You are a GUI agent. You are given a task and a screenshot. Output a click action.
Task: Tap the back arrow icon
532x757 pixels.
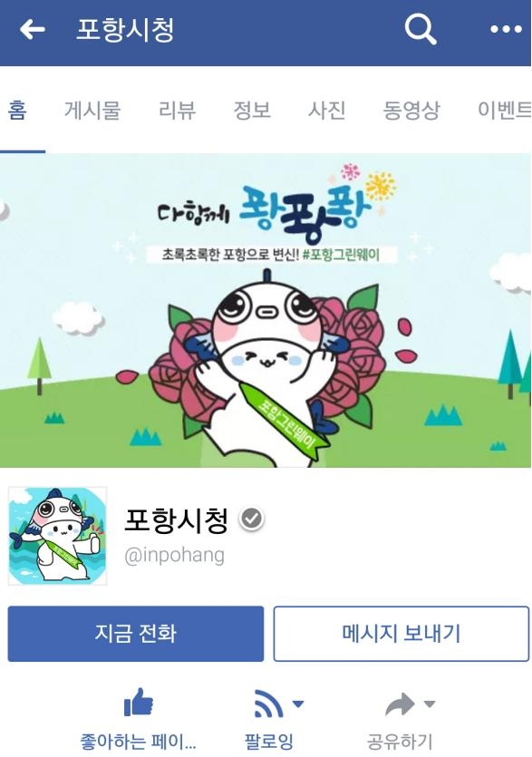pos(33,30)
